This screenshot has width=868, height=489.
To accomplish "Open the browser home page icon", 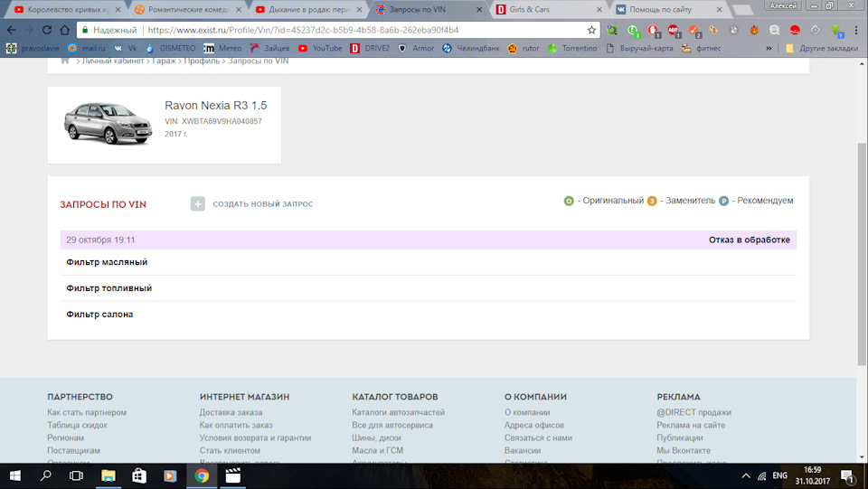I will pyautogui.click(x=65, y=30).
